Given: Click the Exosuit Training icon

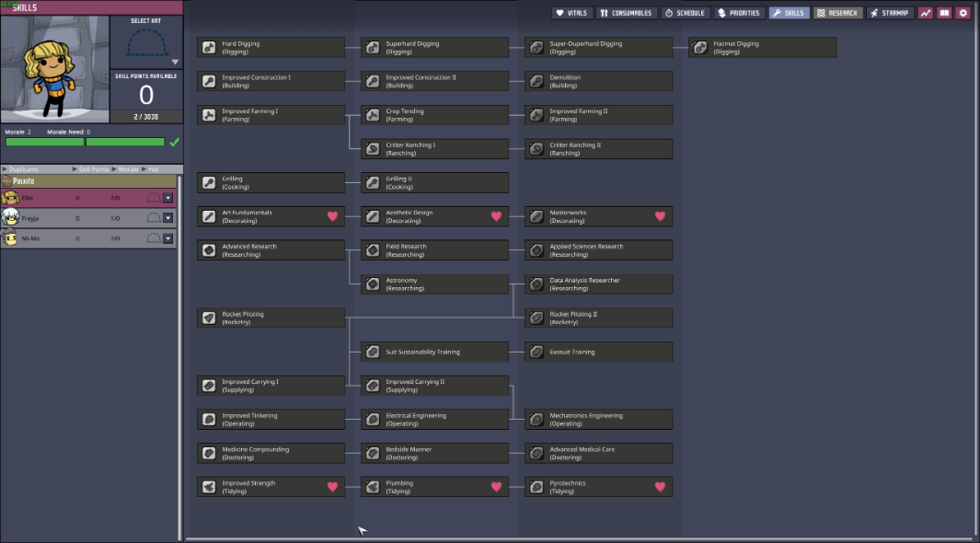Looking at the screenshot, I should click(536, 352).
